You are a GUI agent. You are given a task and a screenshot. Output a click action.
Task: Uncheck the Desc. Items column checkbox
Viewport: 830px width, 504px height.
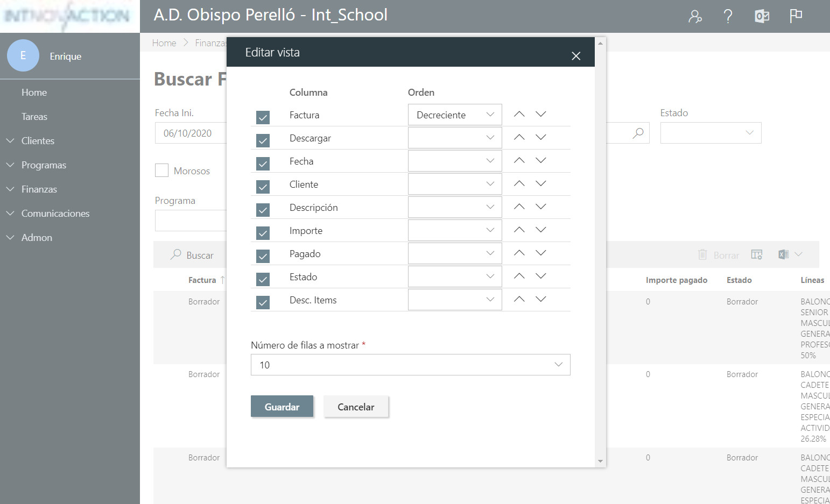pos(263,302)
